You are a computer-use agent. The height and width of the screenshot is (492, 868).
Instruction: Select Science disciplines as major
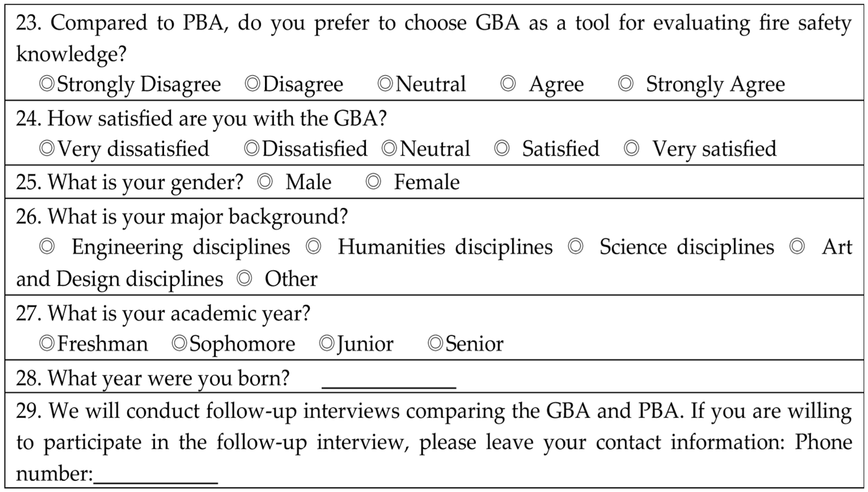[x=575, y=247]
